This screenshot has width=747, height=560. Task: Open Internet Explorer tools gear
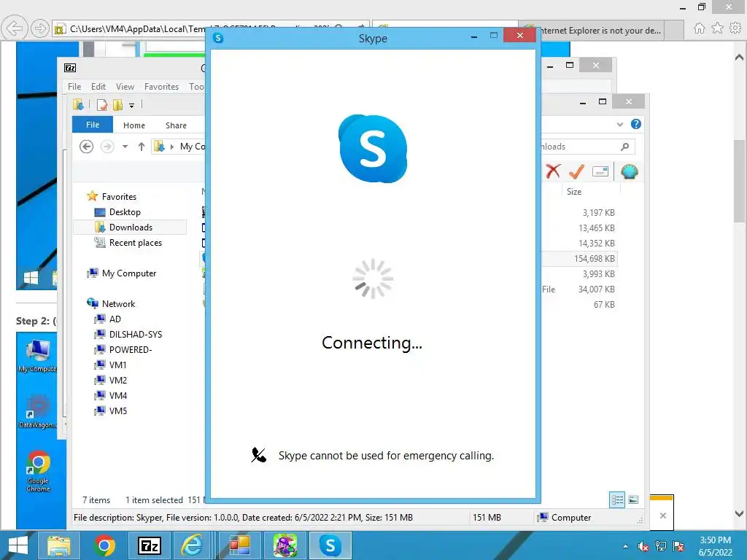[x=735, y=28]
